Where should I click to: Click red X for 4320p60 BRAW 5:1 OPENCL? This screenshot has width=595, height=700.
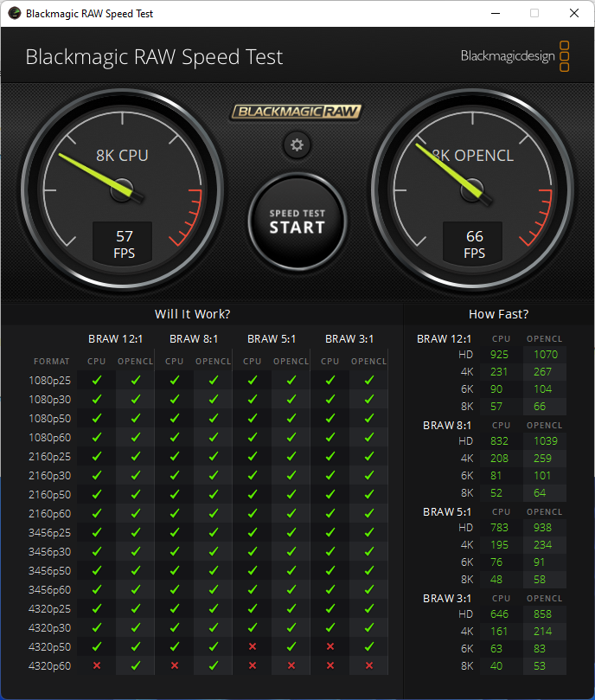coord(291,665)
